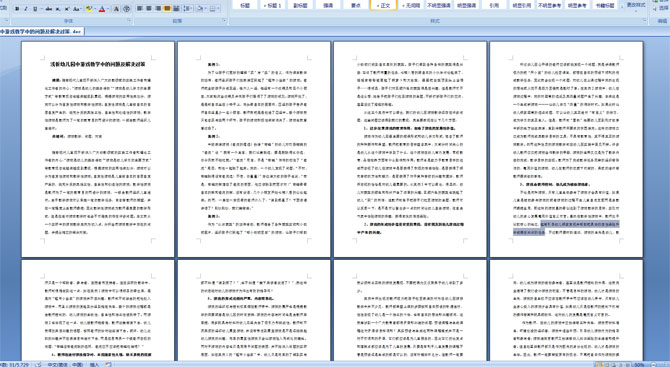Center the paragraph text
The width and height of the screenshot is (670, 367).
pyautogui.click(x=149, y=9)
